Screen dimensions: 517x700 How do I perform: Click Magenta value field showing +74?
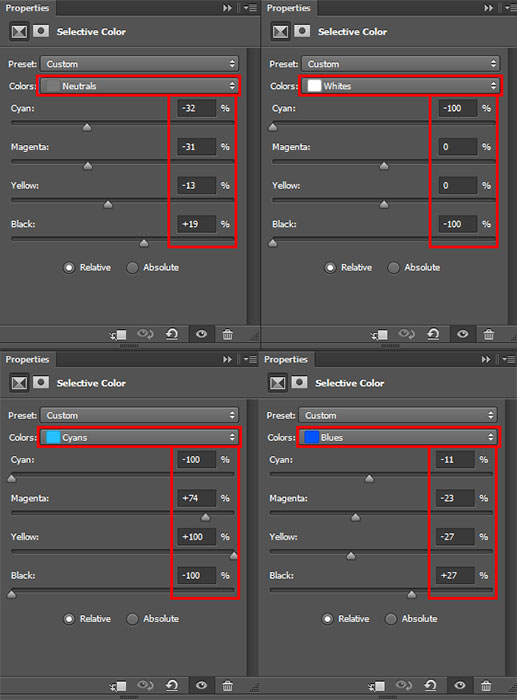click(x=196, y=498)
